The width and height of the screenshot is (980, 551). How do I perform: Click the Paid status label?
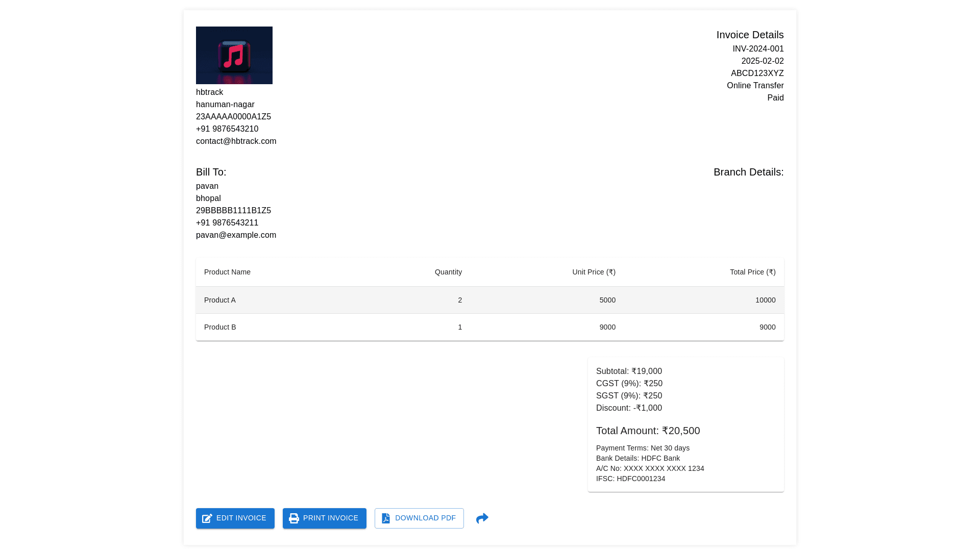point(775,98)
